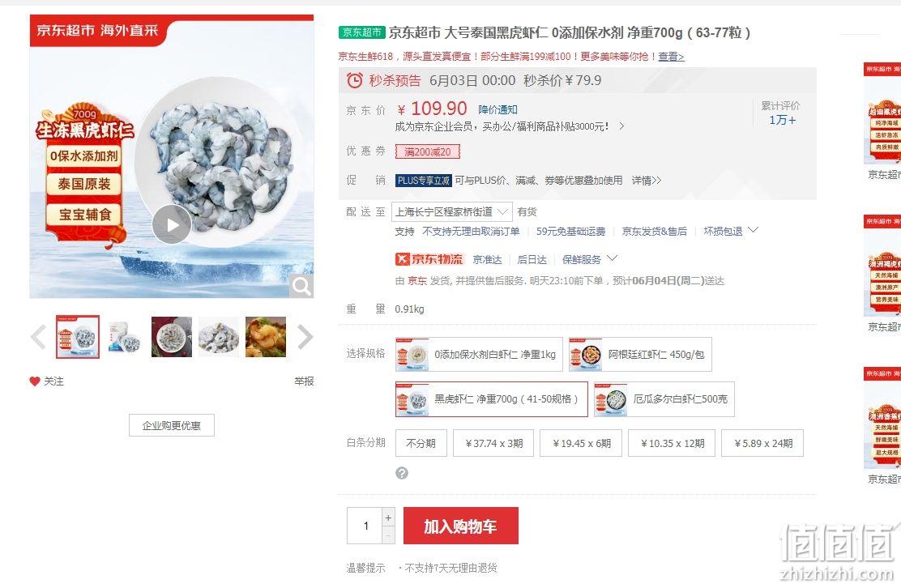This screenshot has width=901, height=588.
Task: Claim the 满200减20 coupon
Action: pyautogui.click(x=428, y=151)
